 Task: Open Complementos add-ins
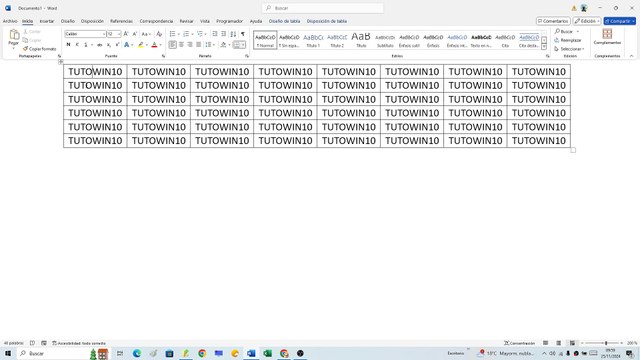click(x=607, y=37)
